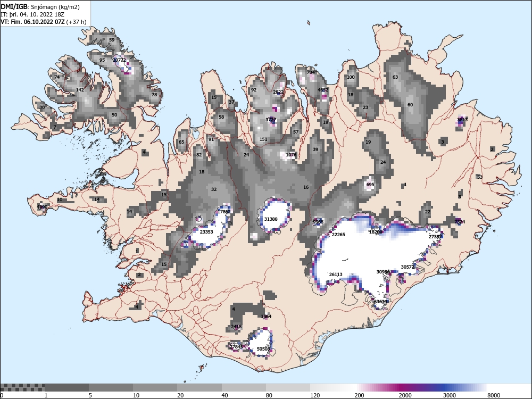This screenshot has width=532, height=399.
Task: Click the 27845 value label
Action: click(x=236, y=347)
